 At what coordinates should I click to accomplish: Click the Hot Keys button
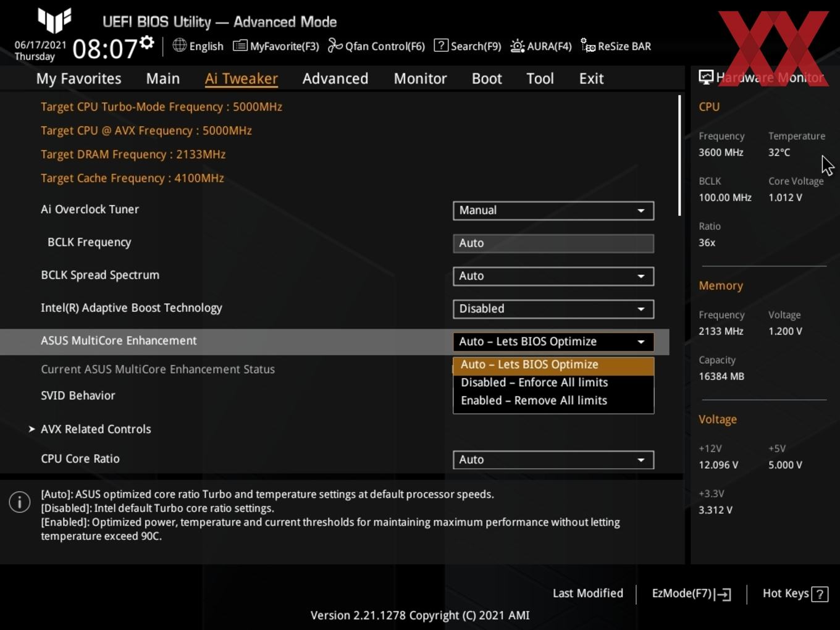795,594
